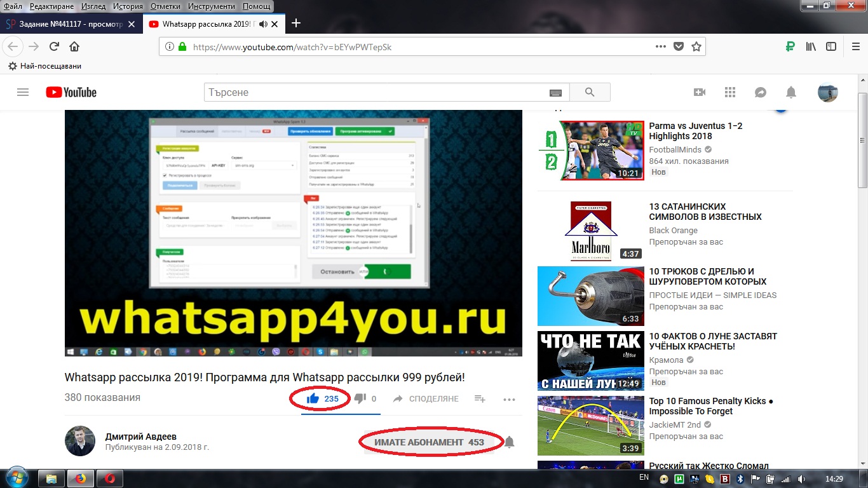Image resolution: width=868 pixels, height=488 pixels.
Task: Open the upload video camera icon
Action: (x=700, y=92)
